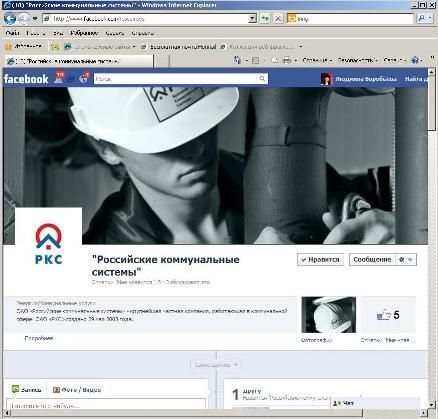Open the gear settings dropdown beside Сообщение
Image resolution: width=438 pixels, height=419 pixels.
tap(406, 259)
